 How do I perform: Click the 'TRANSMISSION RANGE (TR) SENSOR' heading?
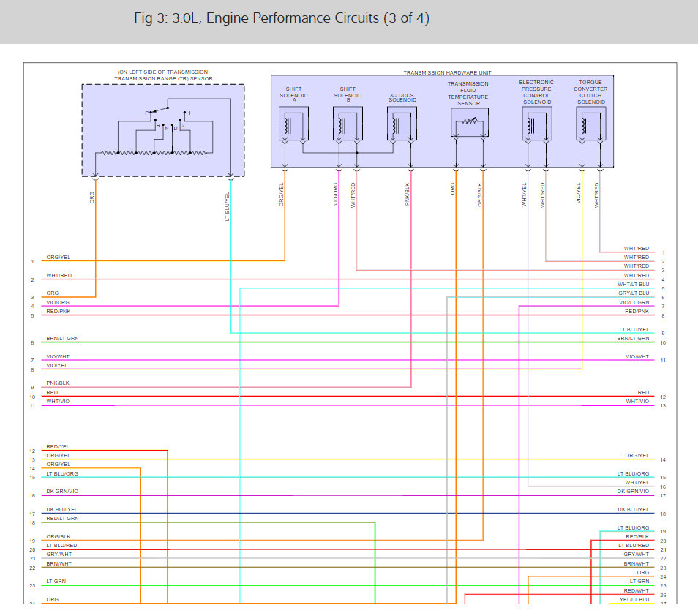[163, 79]
